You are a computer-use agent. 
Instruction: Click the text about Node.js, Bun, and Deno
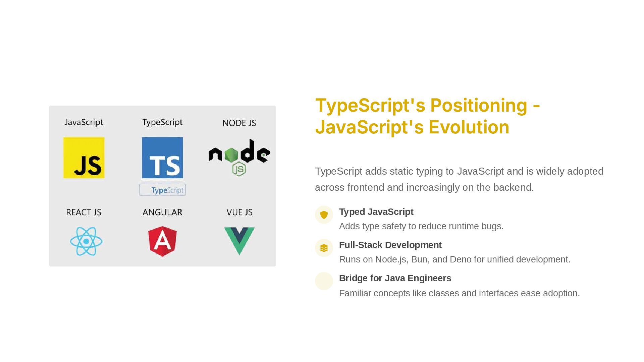[x=454, y=259]
